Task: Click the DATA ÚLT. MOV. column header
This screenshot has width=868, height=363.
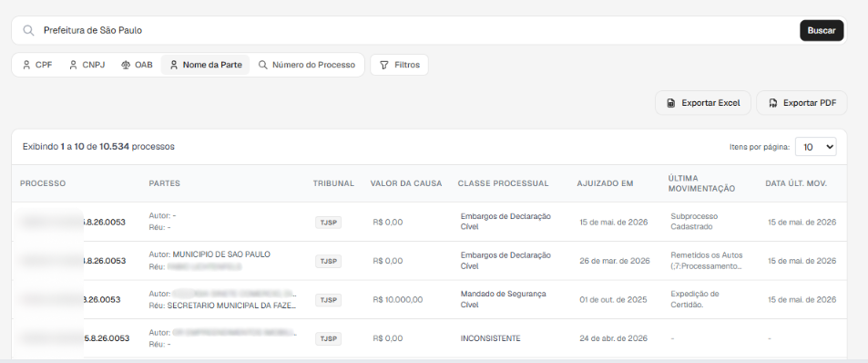Action: point(796,183)
